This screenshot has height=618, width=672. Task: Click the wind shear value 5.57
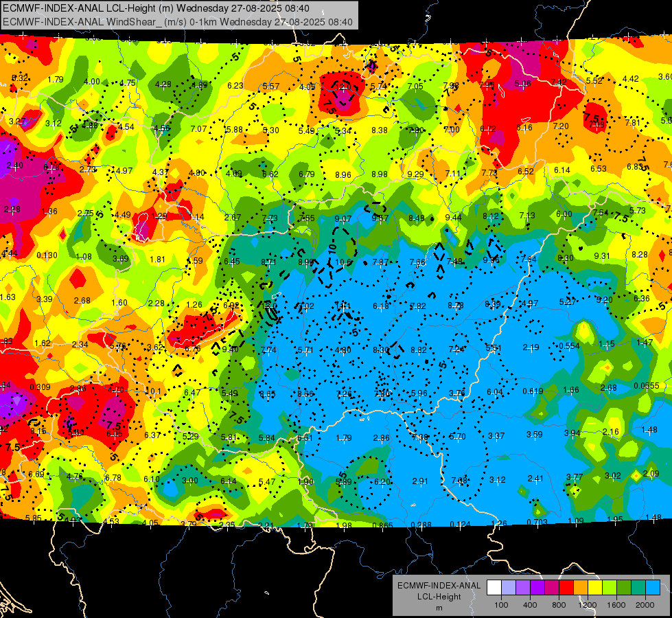tap(271, 87)
